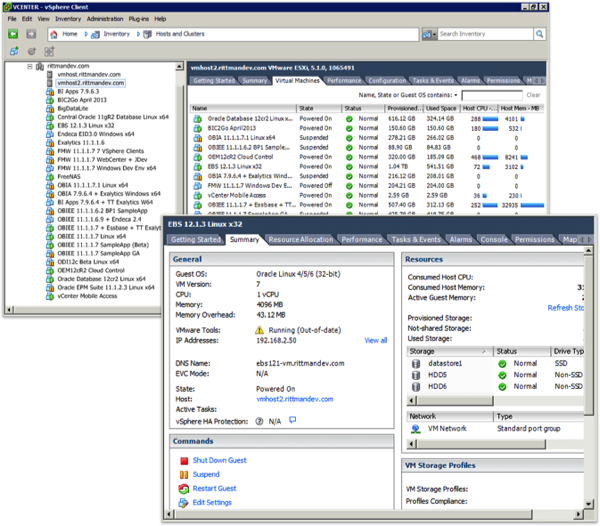
Task: Click the Hosts and Clusters breadcrumb icon
Action: click(147, 34)
